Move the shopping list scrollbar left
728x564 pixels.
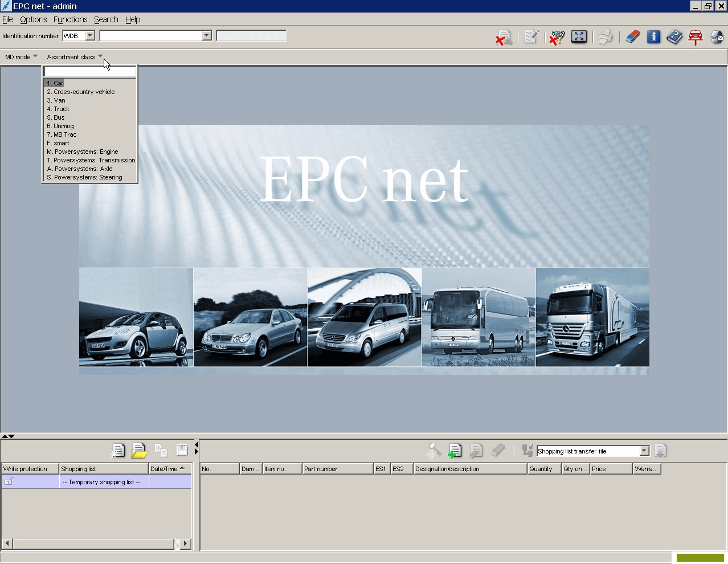tap(7, 543)
